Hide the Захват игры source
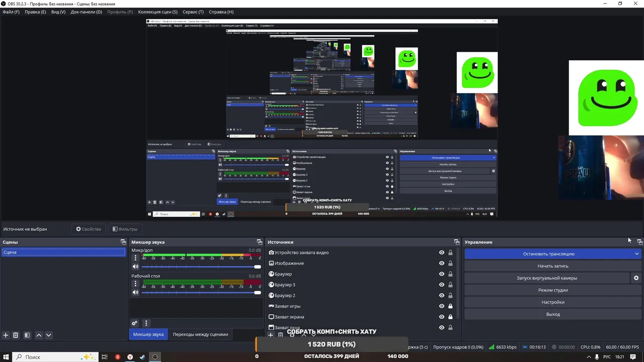The height and width of the screenshot is (362, 644). tap(442, 306)
